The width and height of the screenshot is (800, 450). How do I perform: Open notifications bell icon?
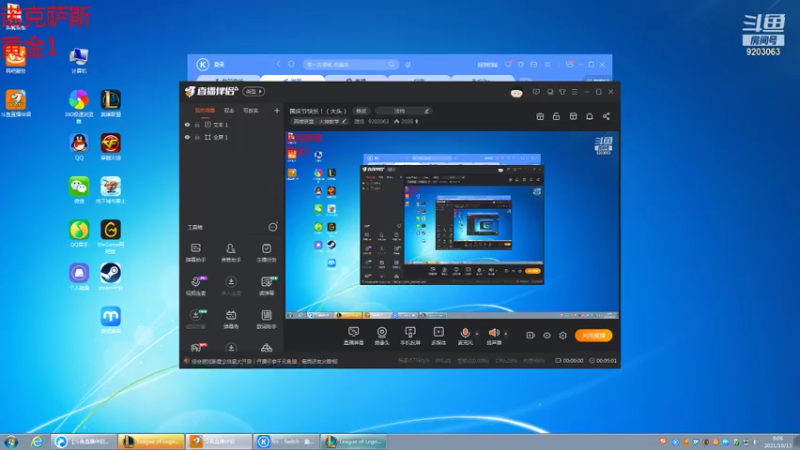(x=589, y=116)
